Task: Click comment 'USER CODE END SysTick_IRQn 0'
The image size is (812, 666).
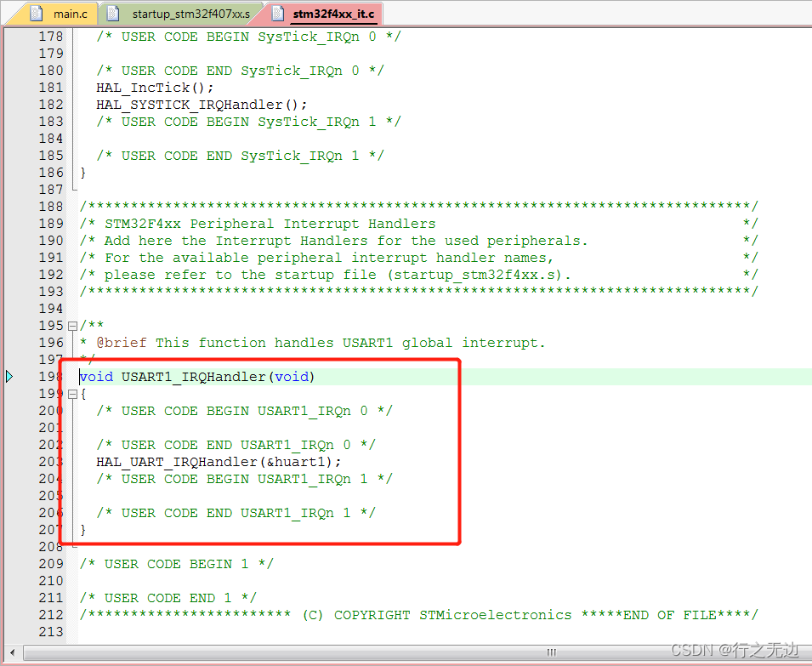Action: tap(240, 71)
